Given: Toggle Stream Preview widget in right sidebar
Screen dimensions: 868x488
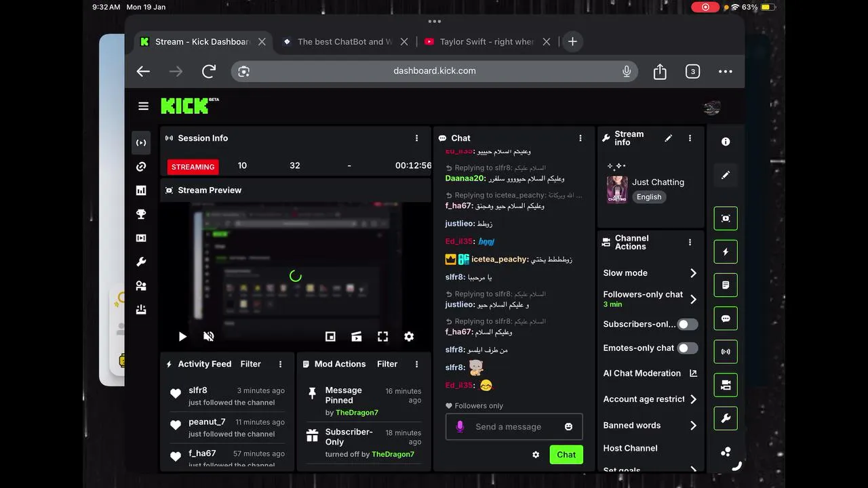Looking at the screenshot, I should tap(726, 218).
